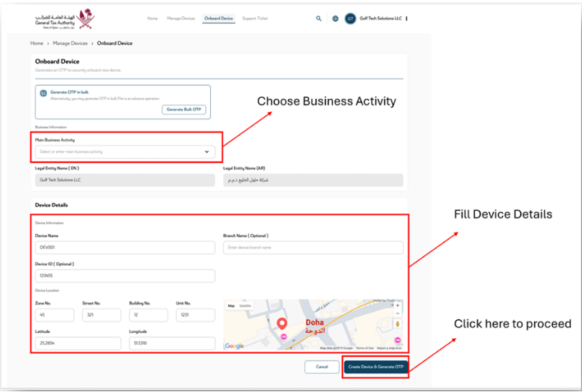Click the Onboard Device breadcrumb text

tap(114, 43)
